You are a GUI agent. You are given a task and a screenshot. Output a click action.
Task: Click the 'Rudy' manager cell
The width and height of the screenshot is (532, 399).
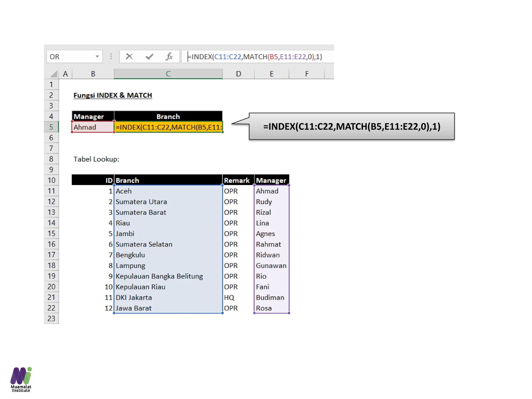point(272,202)
